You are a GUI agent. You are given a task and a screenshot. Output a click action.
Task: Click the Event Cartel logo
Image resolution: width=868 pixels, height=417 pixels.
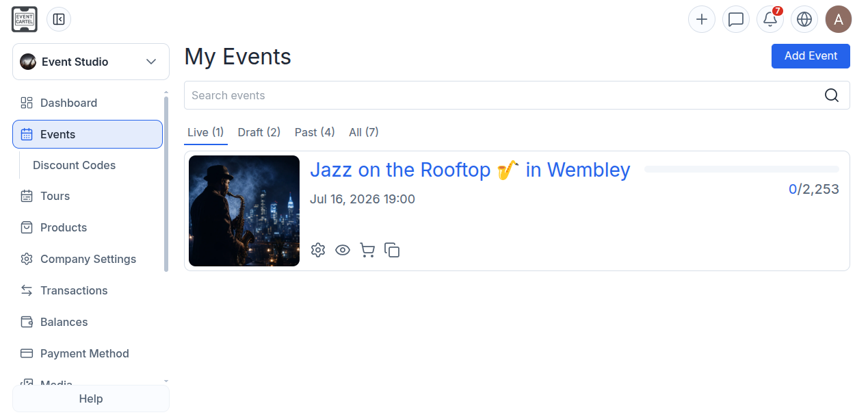tap(25, 19)
